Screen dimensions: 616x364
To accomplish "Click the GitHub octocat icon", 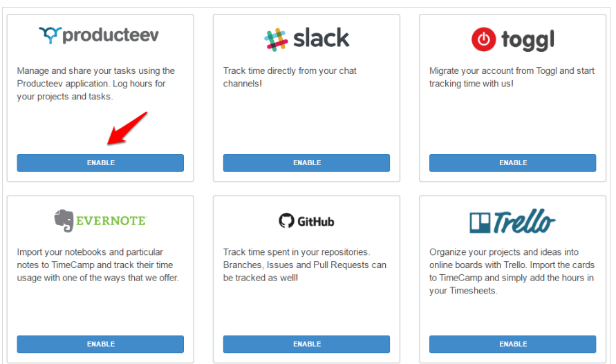I will click(286, 221).
